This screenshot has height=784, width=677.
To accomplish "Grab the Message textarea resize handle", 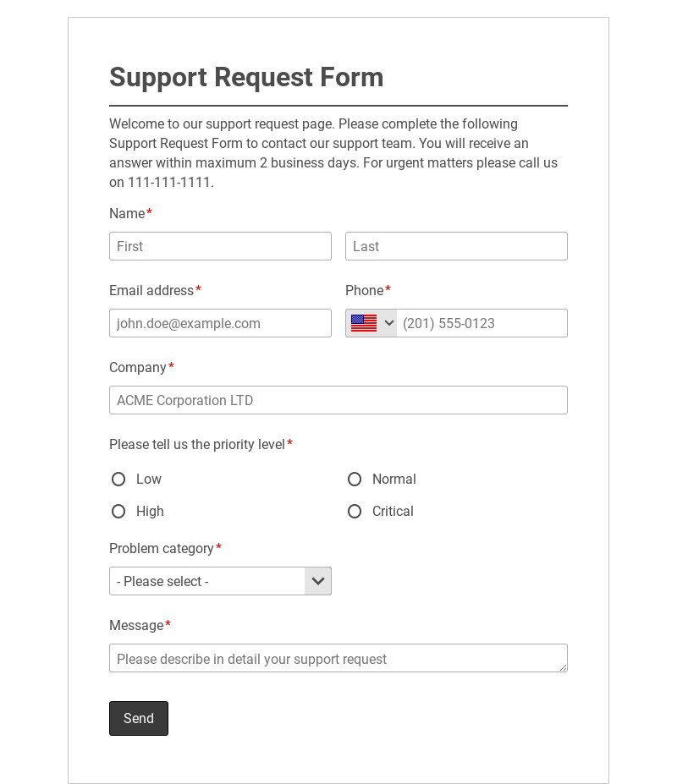I will click(564, 668).
